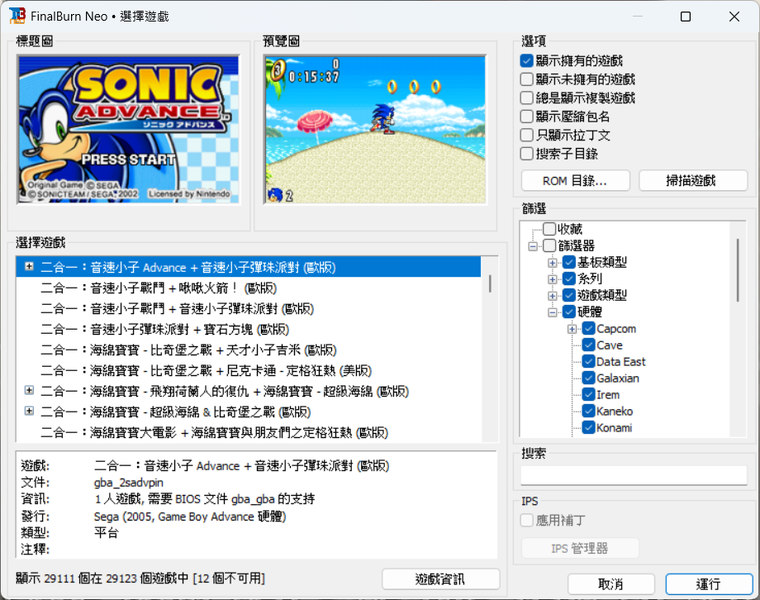Click 運行 to launch the game
760x600 pixels.
(709, 584)
